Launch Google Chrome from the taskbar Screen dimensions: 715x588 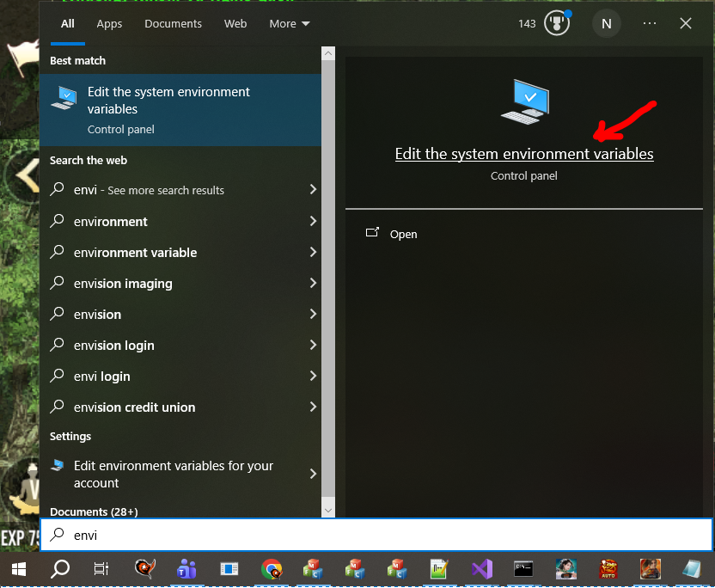coord(272,568)
